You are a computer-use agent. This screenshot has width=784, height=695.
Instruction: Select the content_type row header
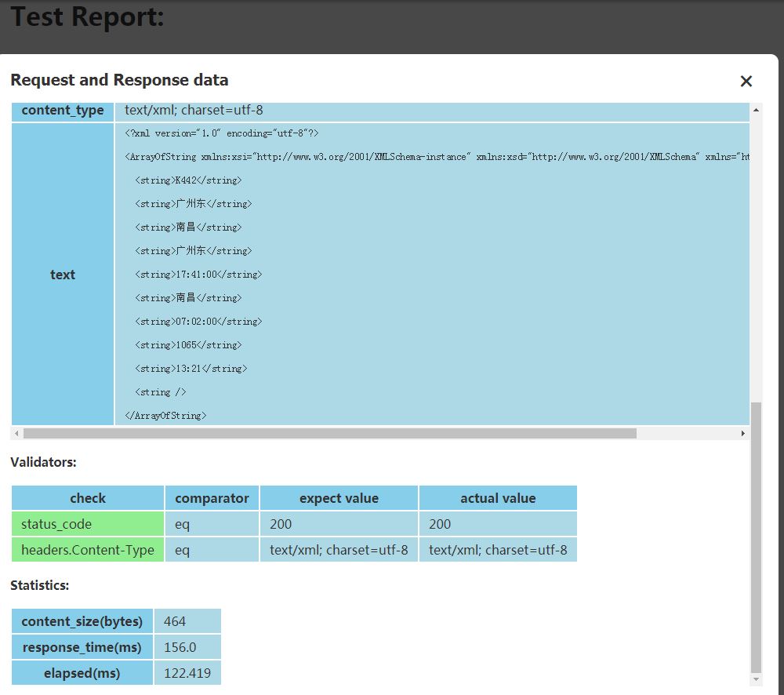[62, 110]
